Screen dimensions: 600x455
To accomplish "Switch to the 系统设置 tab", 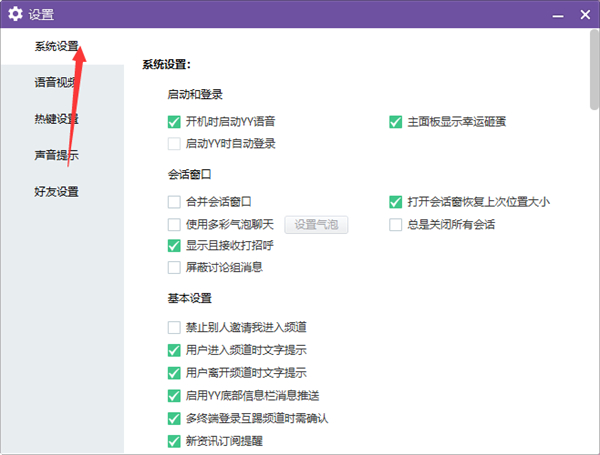I will point(56,46).
